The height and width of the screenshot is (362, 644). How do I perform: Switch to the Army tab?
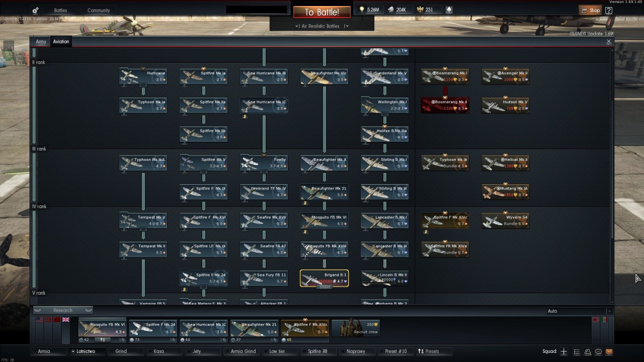click(x=41, y=42)
